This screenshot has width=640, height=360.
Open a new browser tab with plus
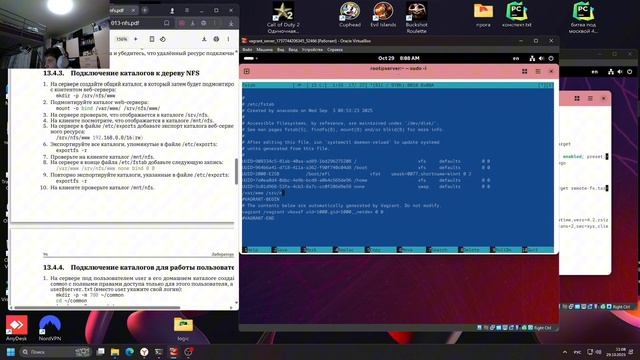(145, 10)
